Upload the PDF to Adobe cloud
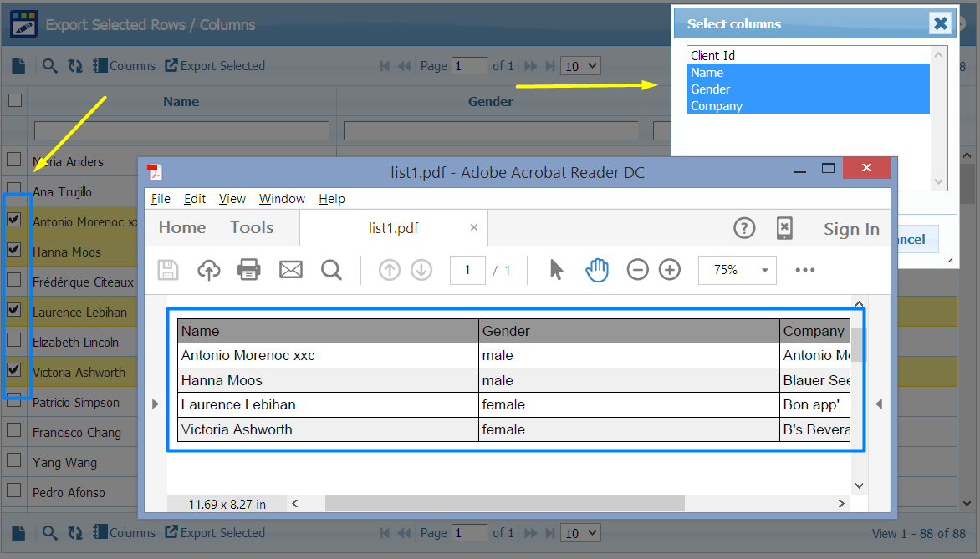Viewport: 980px width, 559px height. tap(208, 269)
